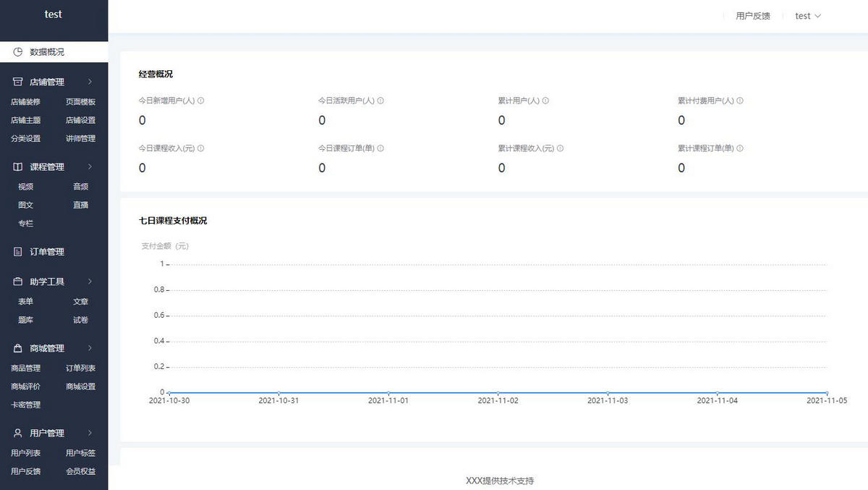Click the 店铺管理 shop icon

tap(18, 83)
